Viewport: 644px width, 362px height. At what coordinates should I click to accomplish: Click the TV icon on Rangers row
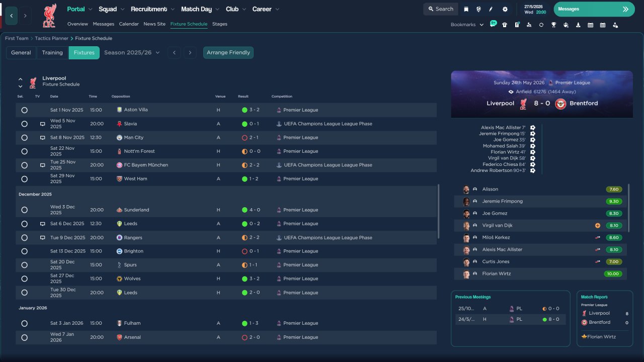pos(43,237)
